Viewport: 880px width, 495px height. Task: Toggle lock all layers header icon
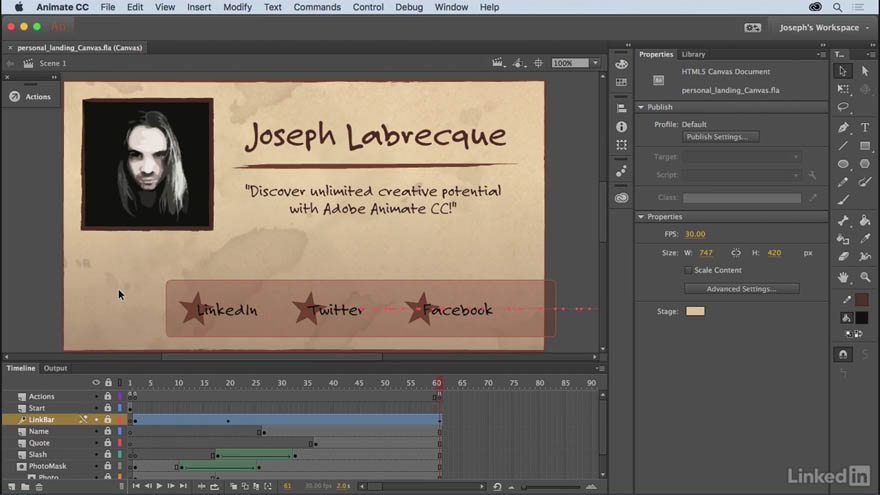pos(108,382)
